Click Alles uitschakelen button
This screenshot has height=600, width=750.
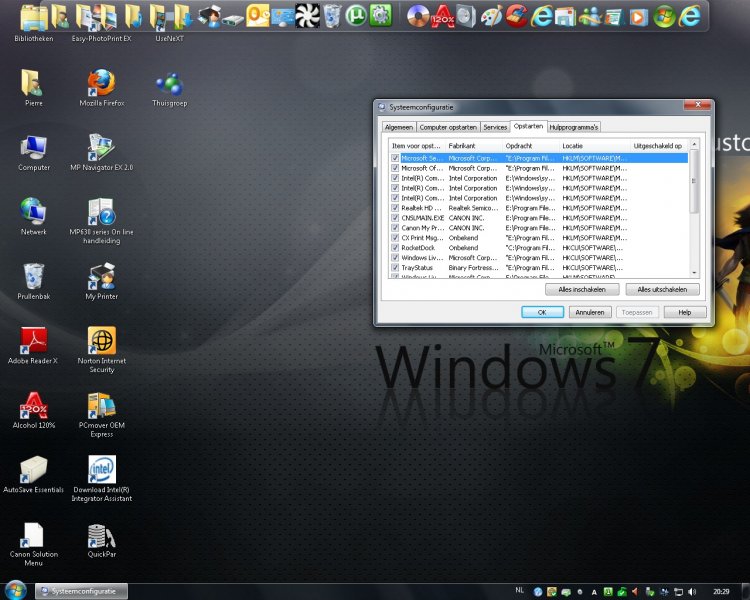pos(662,289)
